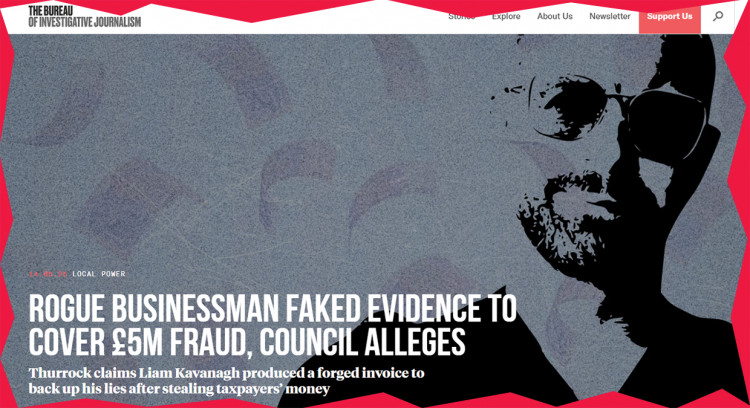Open the Newsletter link in navigation
This screenshot has width=750, height=408.
click(x=609, y=16)
